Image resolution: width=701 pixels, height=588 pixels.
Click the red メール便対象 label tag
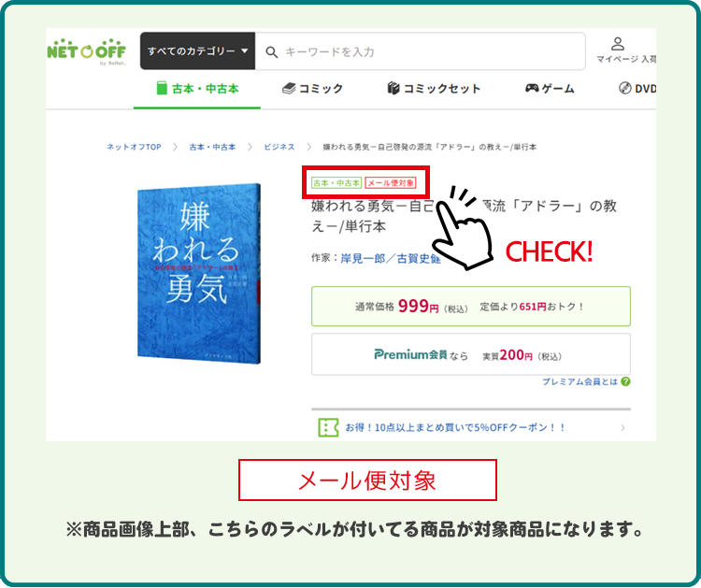391,182
